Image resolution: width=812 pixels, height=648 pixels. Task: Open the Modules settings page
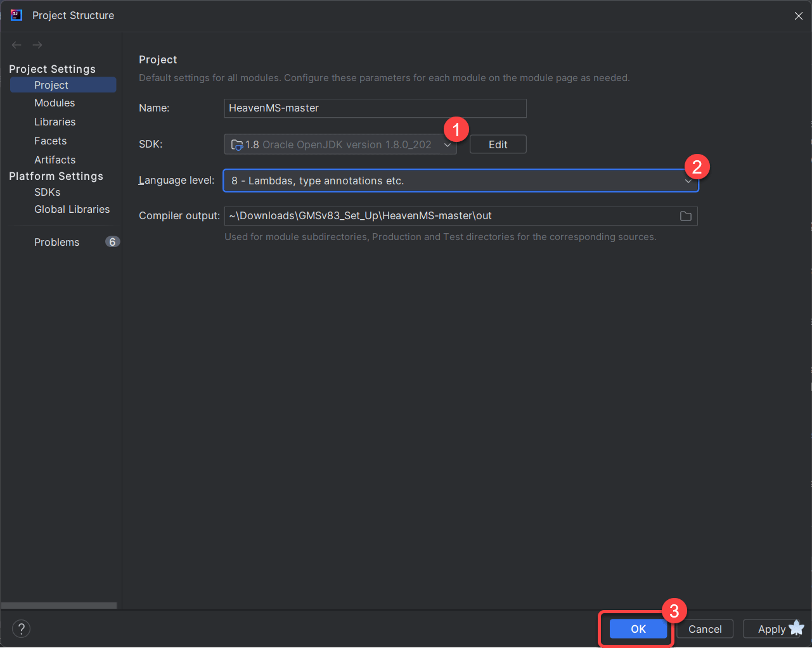pyautogui.click(x=55, y=103)
